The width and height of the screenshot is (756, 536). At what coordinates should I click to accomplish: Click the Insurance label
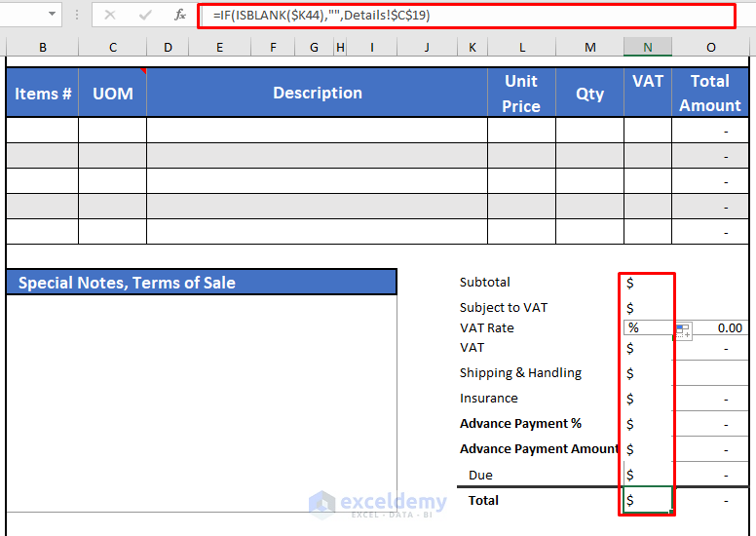tap(488, 398)
